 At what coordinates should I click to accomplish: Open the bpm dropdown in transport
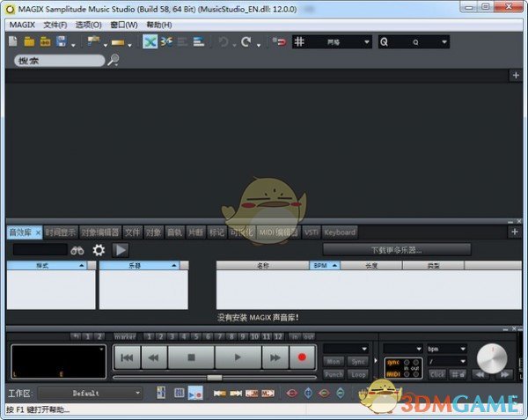point(447,349)
